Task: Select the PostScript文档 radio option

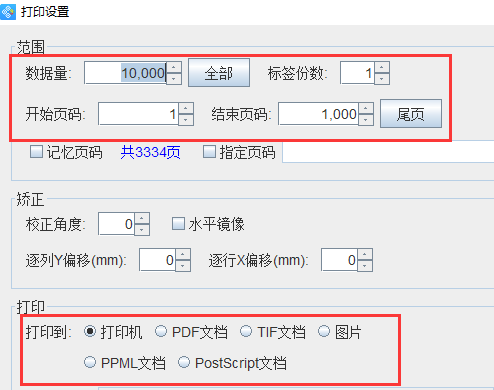Action: (184, 362)
